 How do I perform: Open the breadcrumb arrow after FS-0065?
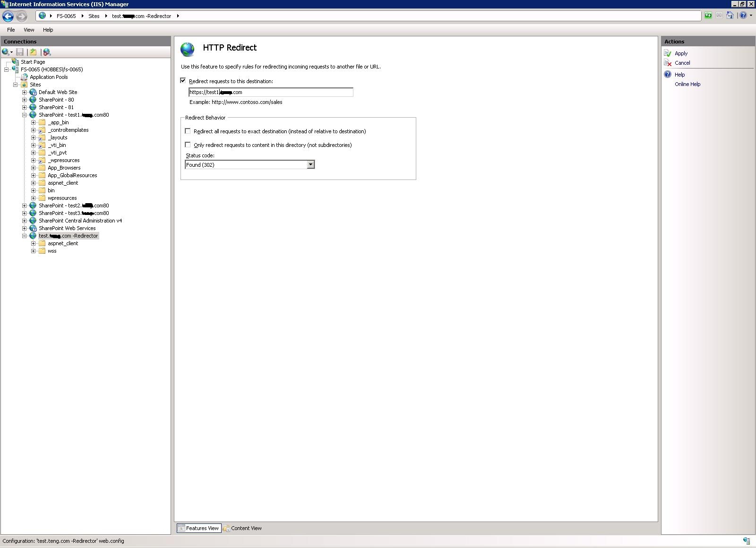tap(82, 16)
